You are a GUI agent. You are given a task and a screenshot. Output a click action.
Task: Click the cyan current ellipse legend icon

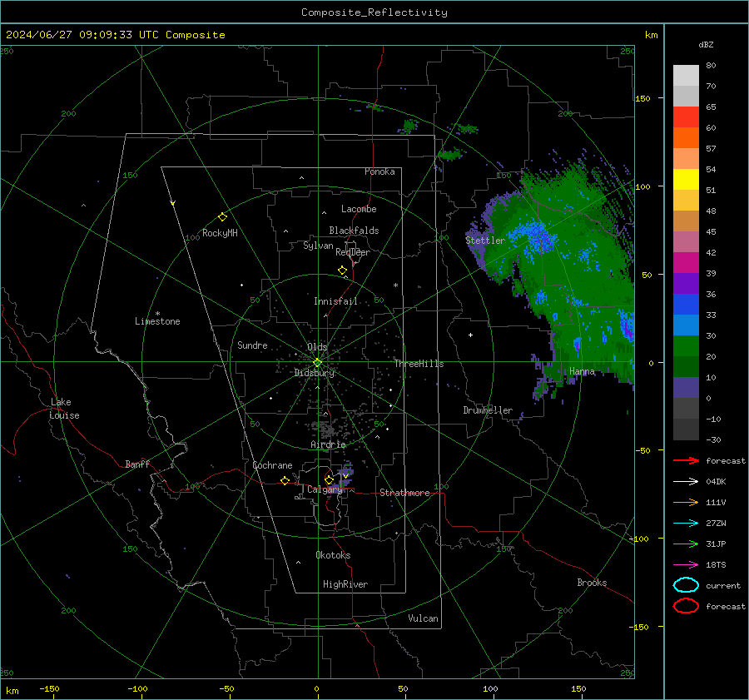(686, 585)
